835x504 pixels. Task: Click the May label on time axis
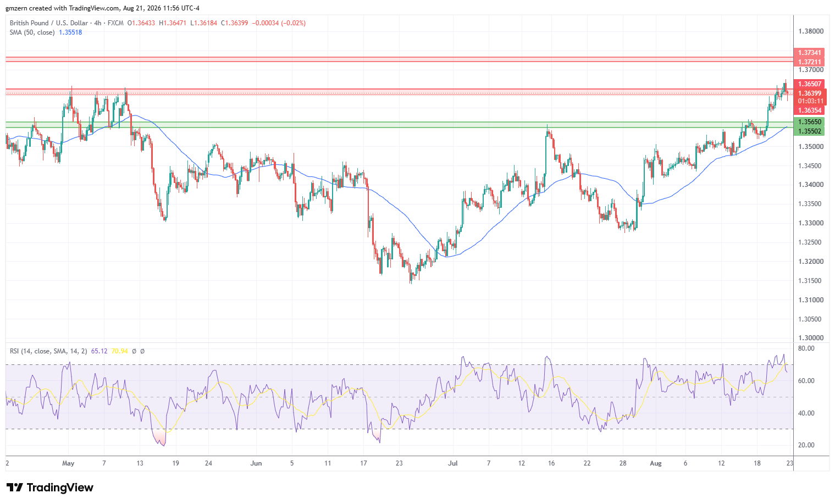coord(68,463)
